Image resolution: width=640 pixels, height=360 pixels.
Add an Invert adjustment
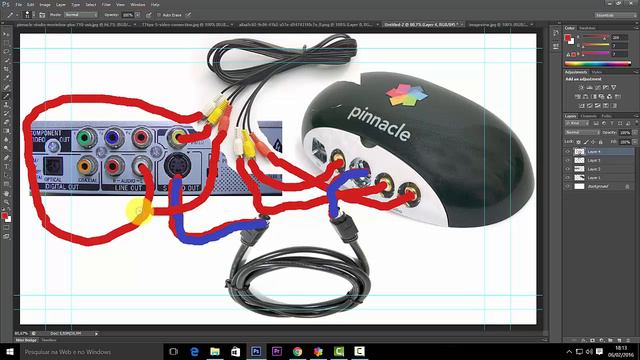[x=582, y=106]
